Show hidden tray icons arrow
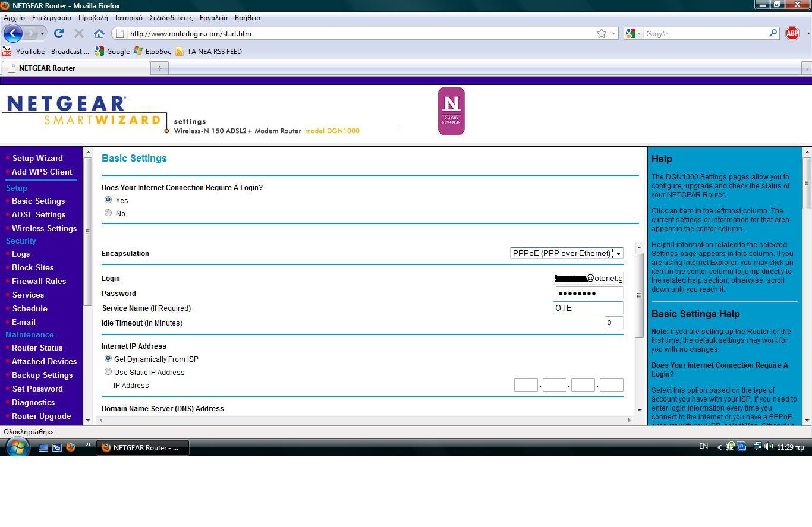The image size is (812, 527). pyautogui.click(x=719, y=447)
